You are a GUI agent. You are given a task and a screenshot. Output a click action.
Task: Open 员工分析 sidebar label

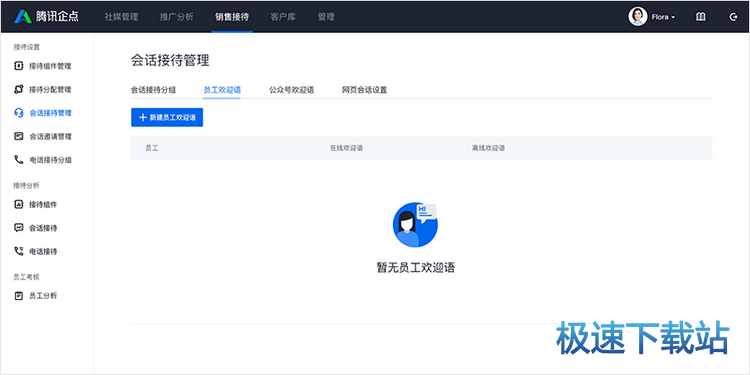tap(43, 296)
